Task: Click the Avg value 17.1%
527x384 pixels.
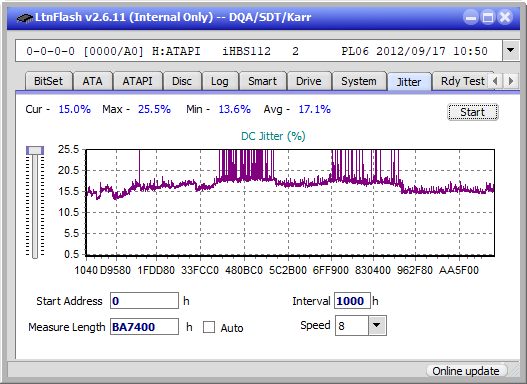Action: pyautogui.click(x=315, y=109)
